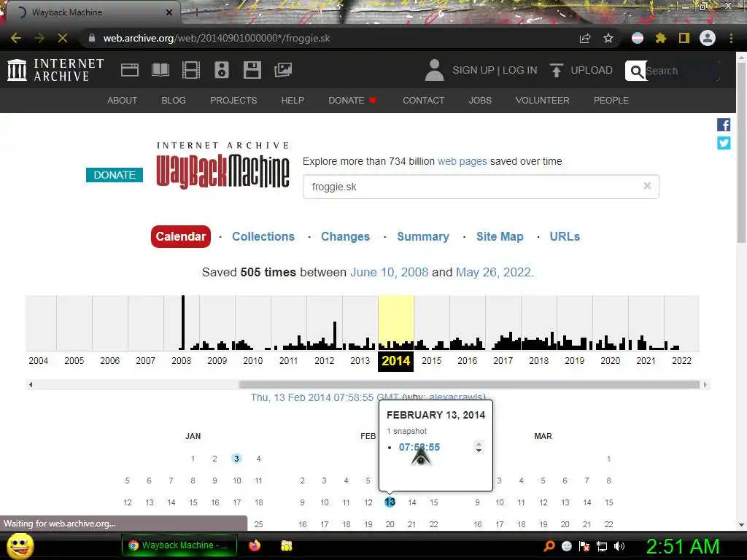Open the Texts book icon

[x=160, y=70]
